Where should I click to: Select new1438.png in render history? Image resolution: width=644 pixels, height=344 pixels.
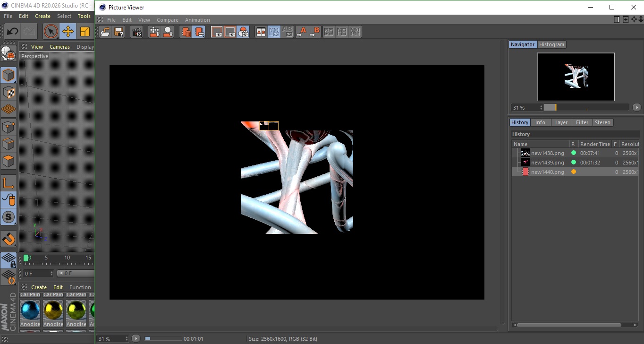click(x=547, y=153)
